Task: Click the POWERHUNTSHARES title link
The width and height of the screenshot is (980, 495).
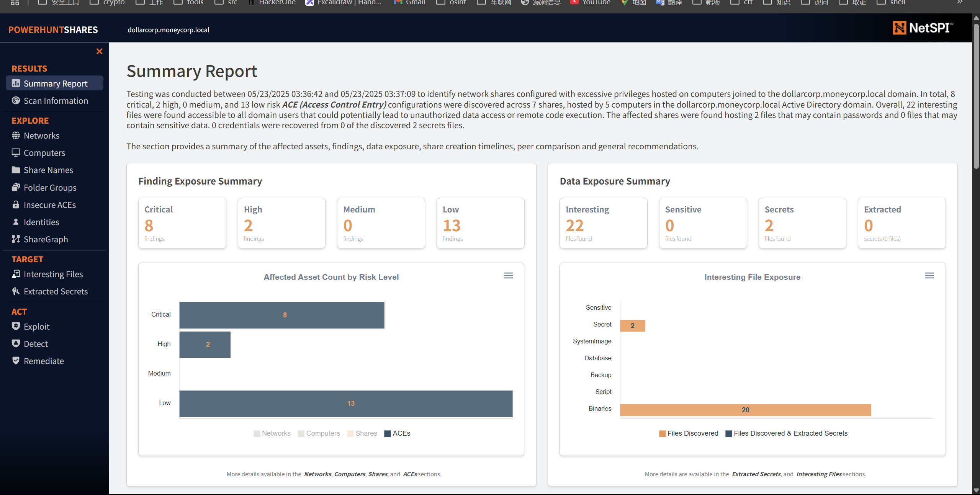Action: tap(53, 29)
